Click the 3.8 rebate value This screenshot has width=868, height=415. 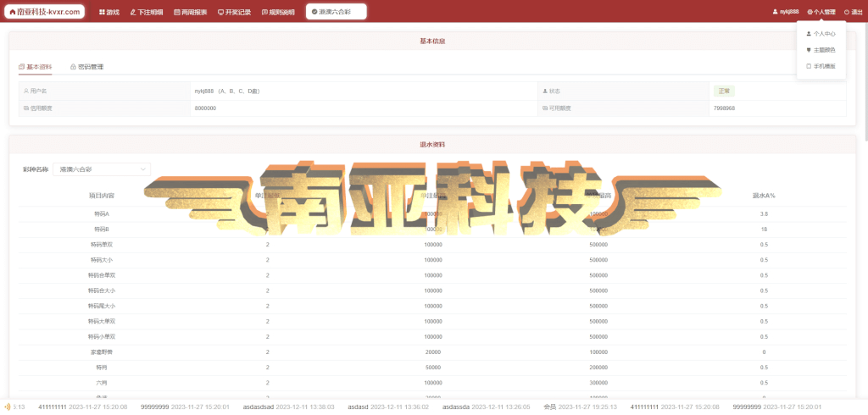click(764, 213)
